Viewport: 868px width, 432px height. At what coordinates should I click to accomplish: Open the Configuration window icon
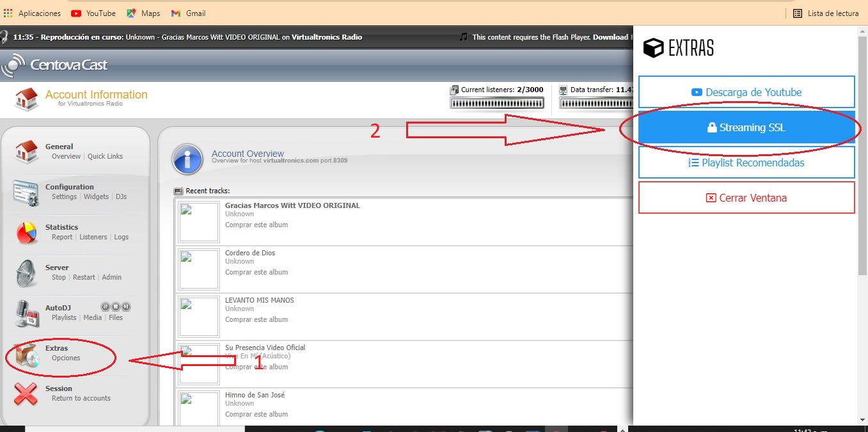pyautogui.click(x=26, y=191)
